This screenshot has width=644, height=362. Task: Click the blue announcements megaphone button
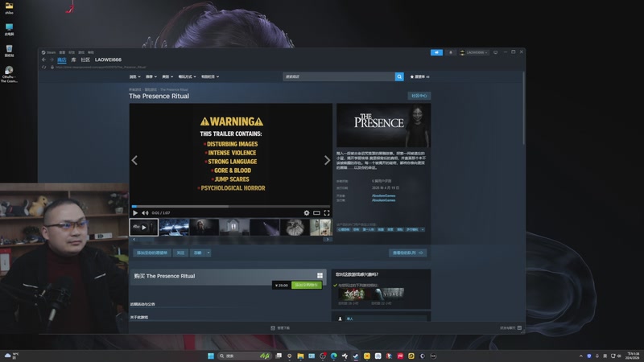point(436,52)
